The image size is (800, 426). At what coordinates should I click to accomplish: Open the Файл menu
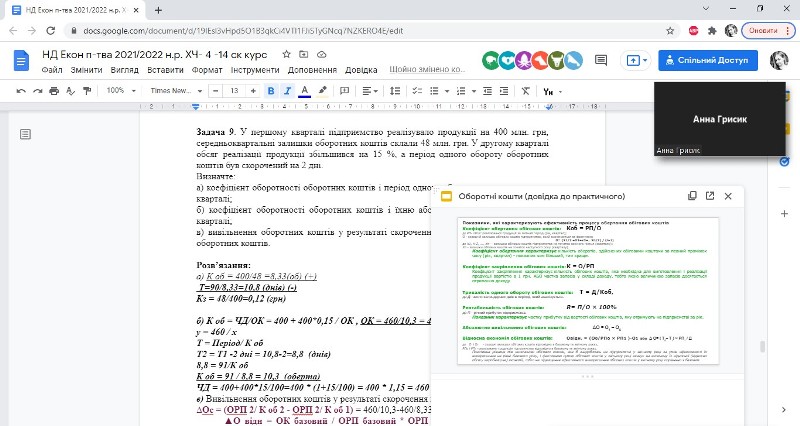[52, 70]
